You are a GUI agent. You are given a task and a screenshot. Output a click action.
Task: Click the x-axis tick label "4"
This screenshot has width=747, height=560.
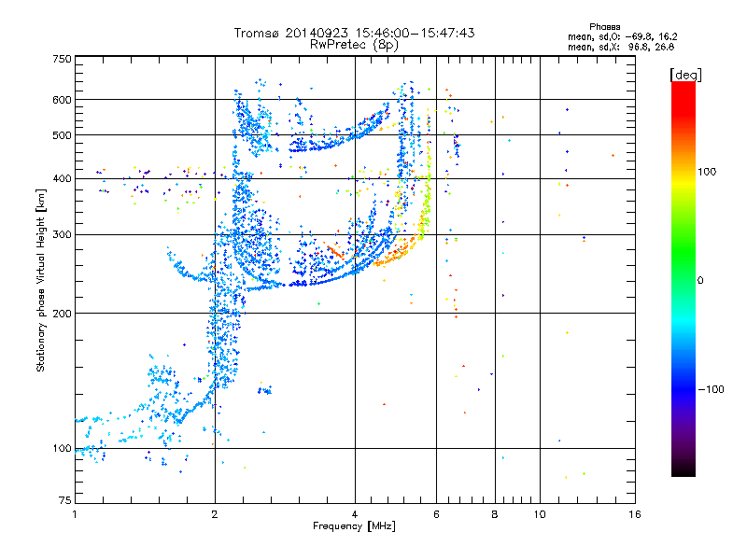click(355, 514)
